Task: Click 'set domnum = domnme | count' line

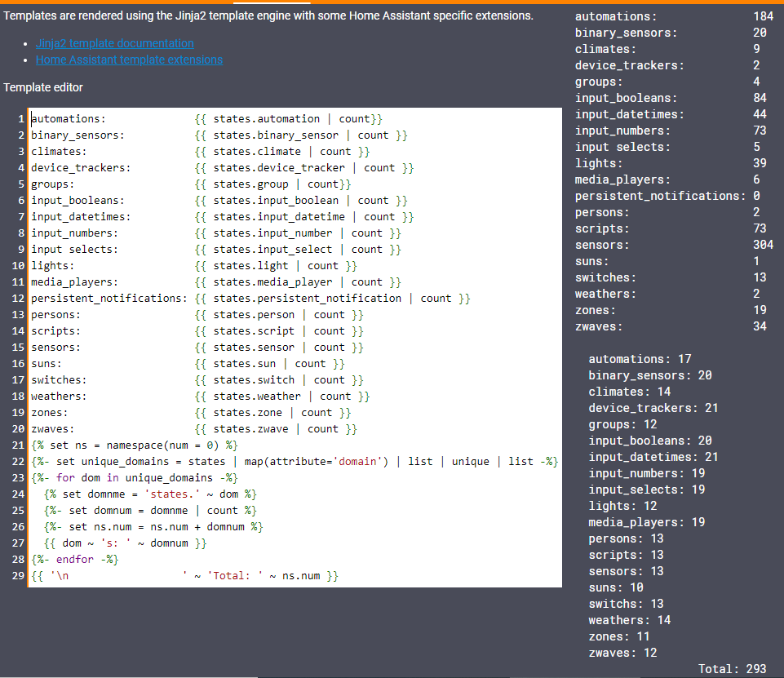Action: click(x=150, y=511)
